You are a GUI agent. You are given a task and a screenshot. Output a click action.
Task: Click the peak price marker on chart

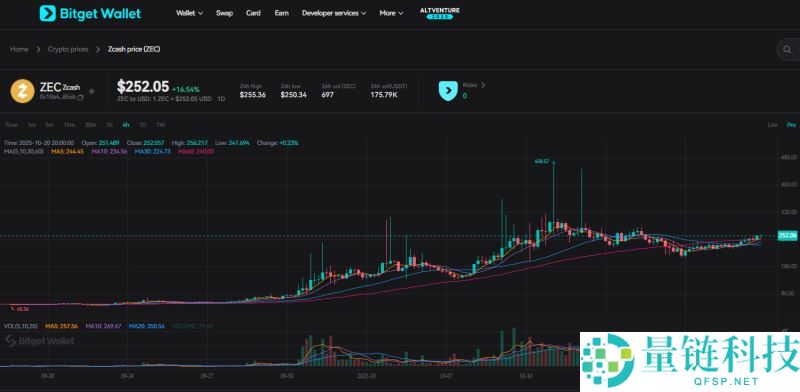pyautogui.click(x=544, y=161)
